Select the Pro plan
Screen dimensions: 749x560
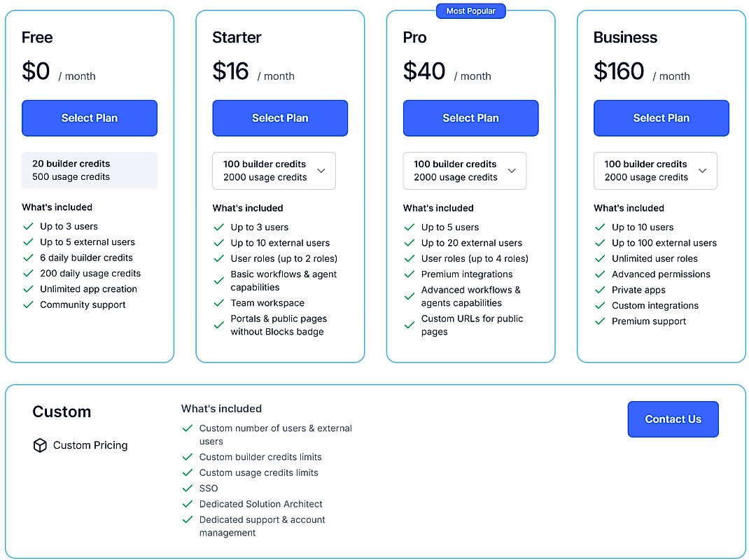pyautogui.click(x=470, y=118)
